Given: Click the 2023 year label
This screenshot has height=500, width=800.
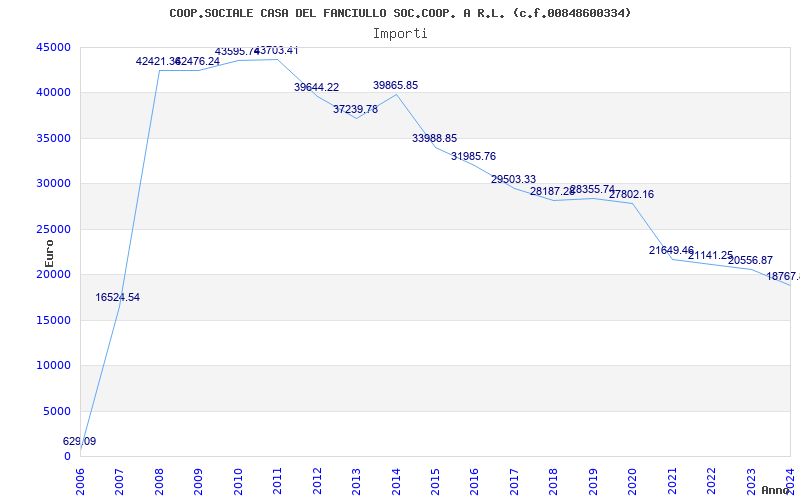Looking at the screenshot, I should [751, 481].
